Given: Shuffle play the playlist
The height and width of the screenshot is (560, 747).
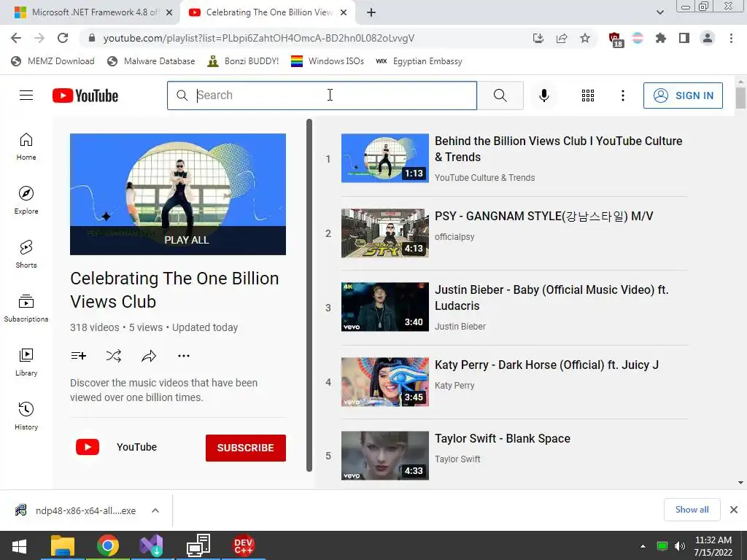Looking at the screenshot, I should point(114,356).
